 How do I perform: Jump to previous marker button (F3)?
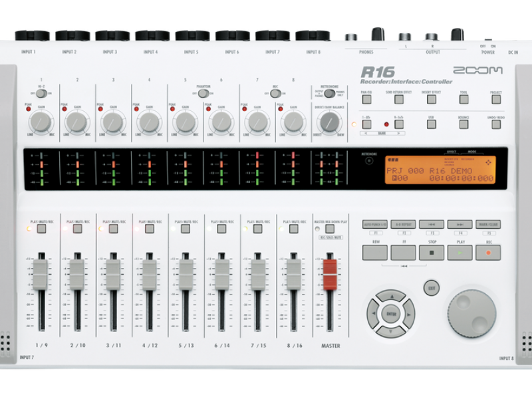[432, 224]
